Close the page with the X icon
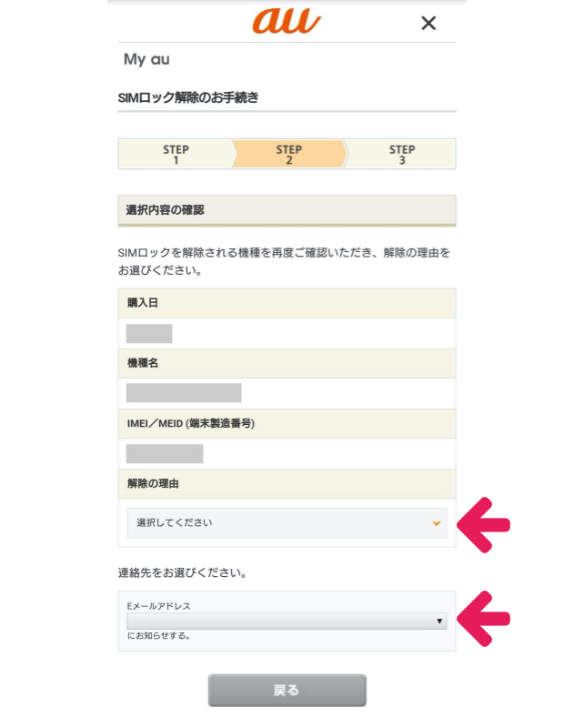The height and width of the screenshot is (728, 574). [x=428, y=24]
